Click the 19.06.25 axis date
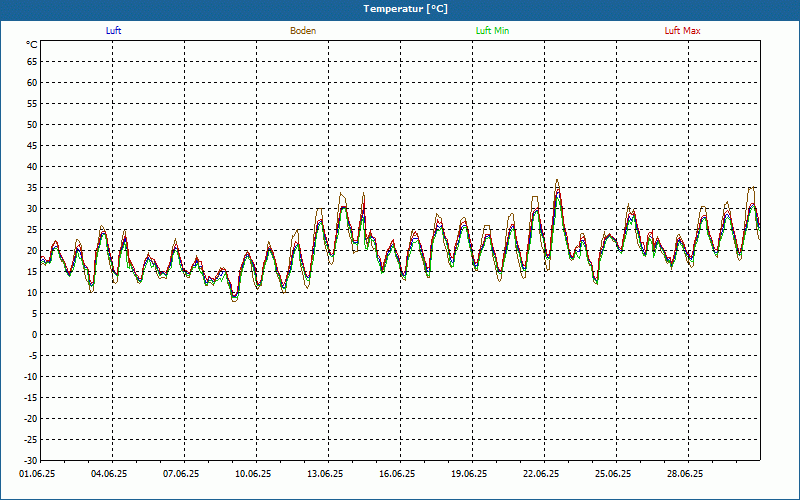The image size is (800, 500). tap(469, 474)
